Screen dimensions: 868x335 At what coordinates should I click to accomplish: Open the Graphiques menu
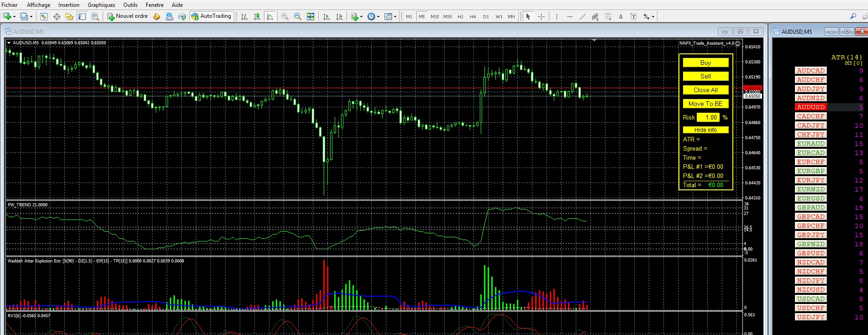[x=101, y=5]
